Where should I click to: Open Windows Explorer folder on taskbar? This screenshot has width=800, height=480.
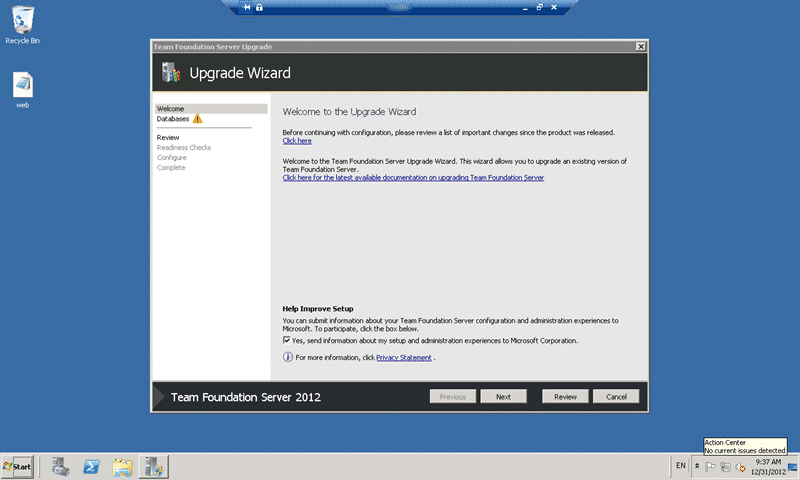122,466
